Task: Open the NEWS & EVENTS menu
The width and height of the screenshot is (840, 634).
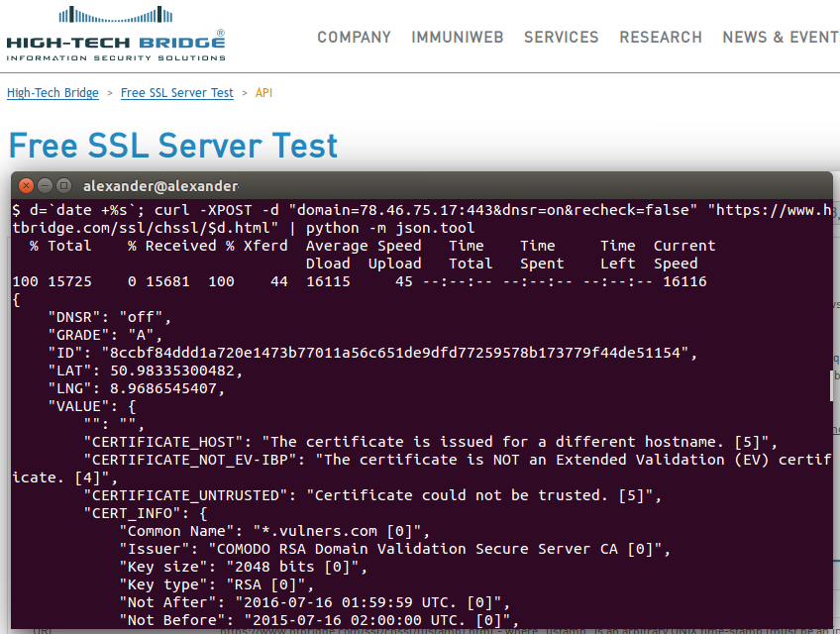Action: click(782, 37)
